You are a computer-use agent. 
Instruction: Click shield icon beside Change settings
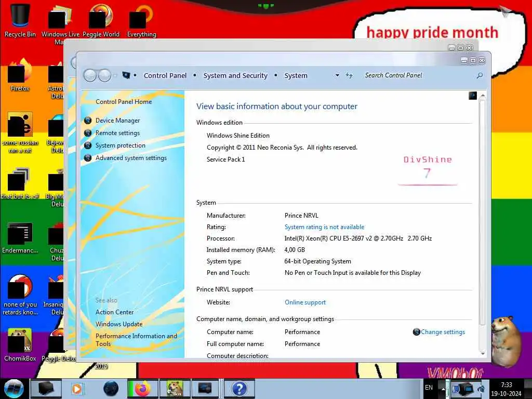[416, 332]
